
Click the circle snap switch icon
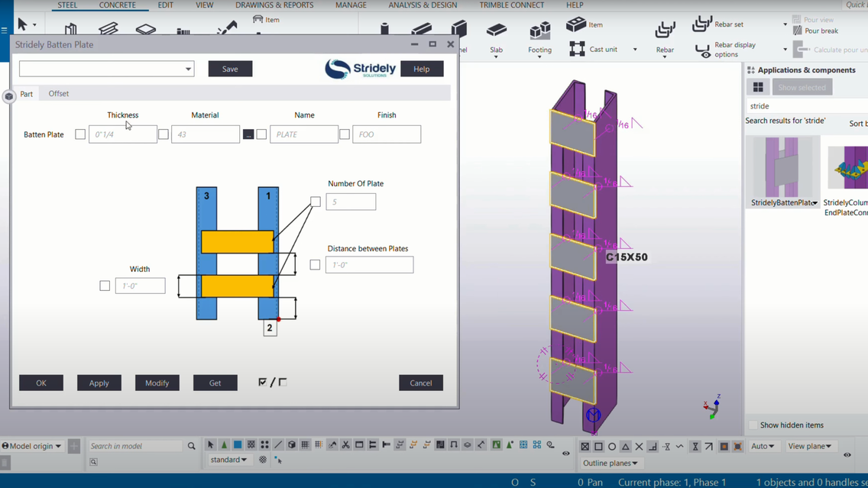pyautogui.click(x=612, y=447)
